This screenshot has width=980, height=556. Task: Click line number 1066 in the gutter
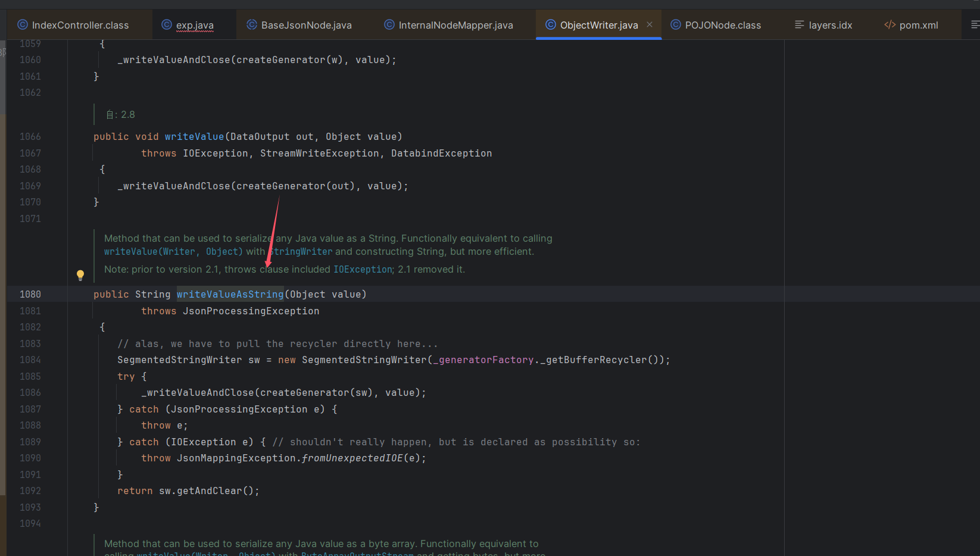[x=30, y=136]
